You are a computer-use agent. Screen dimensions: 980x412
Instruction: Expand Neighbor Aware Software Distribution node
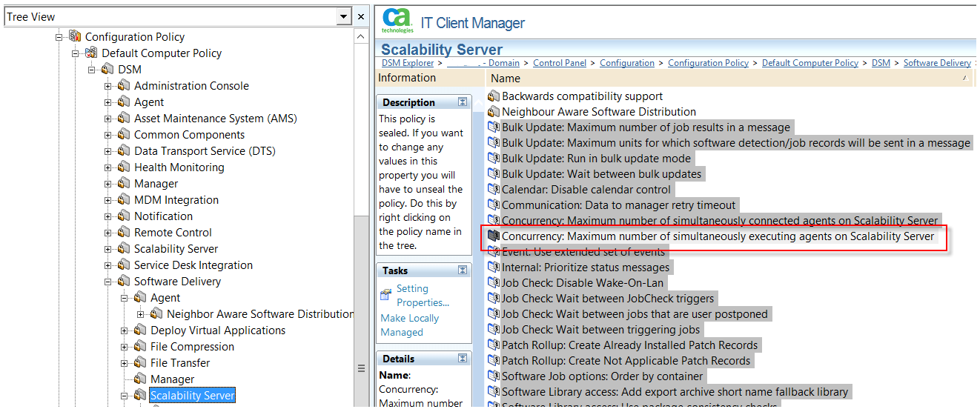point(140,314)
